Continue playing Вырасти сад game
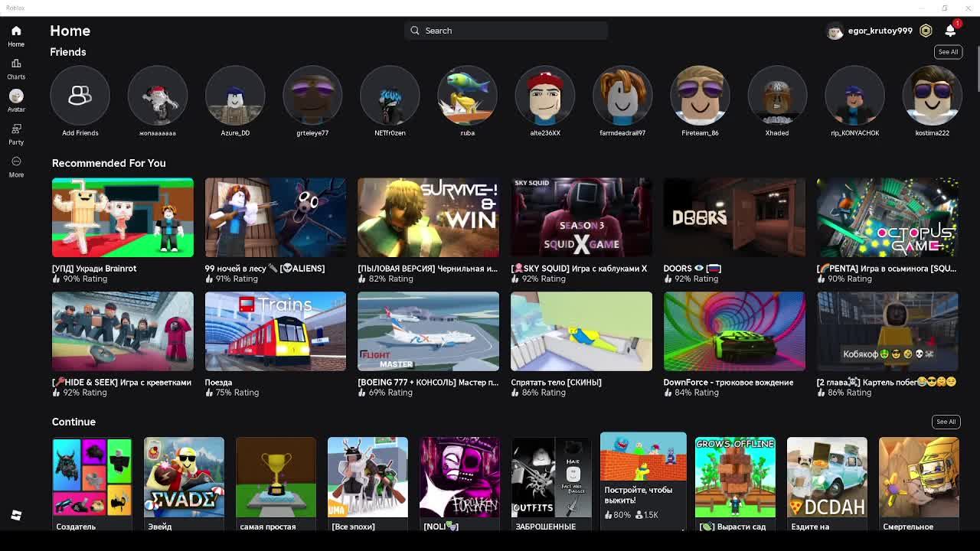The height and width of the screenshot is (551, 980). click(735, 478)
